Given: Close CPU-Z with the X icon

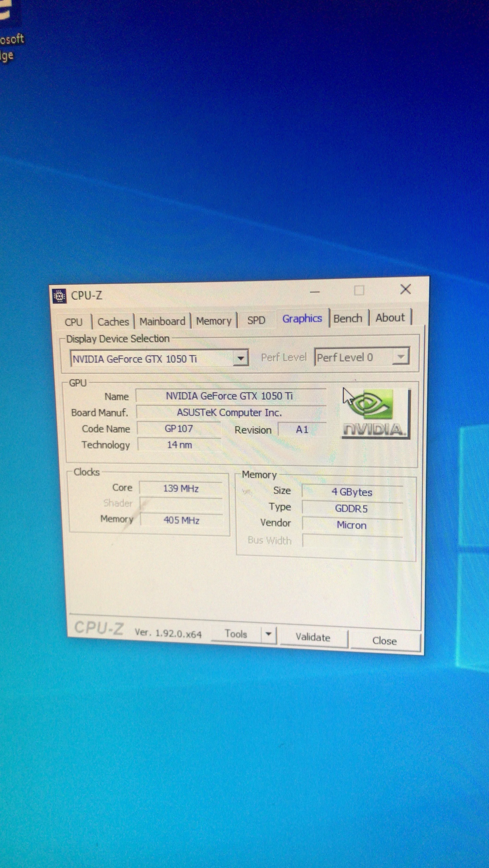Looking at the screenshot, I should pos(405,289).
